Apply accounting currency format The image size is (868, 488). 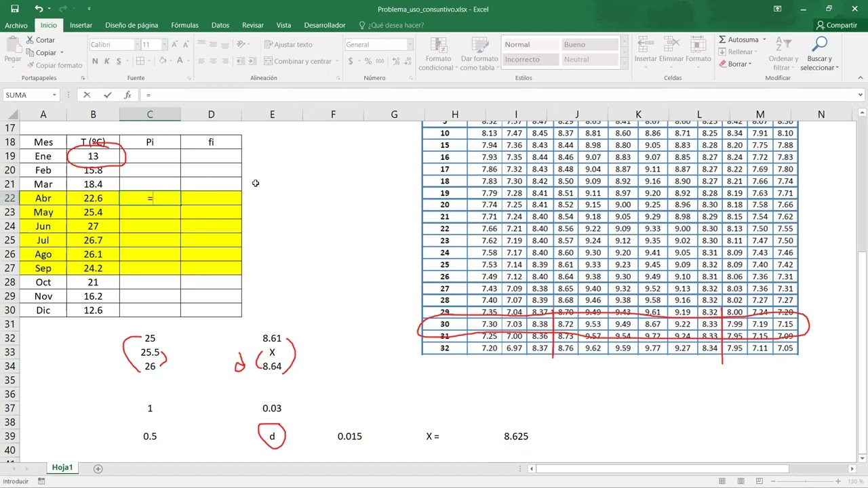[351, 61]
